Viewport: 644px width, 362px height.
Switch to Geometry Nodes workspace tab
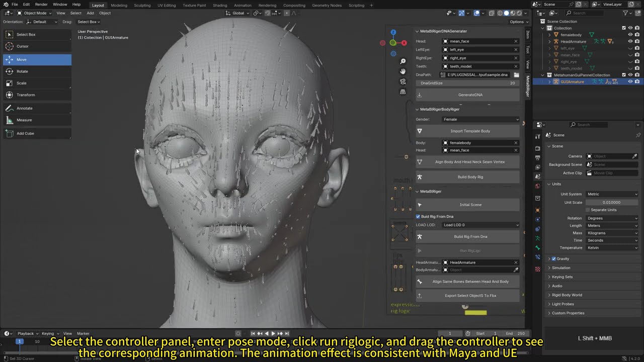click(327, 5)
